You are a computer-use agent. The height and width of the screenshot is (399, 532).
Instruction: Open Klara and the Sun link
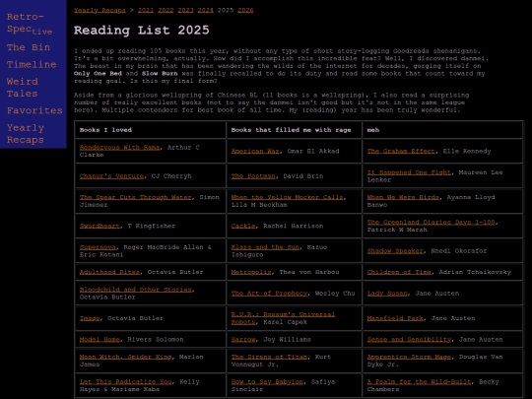265,247
